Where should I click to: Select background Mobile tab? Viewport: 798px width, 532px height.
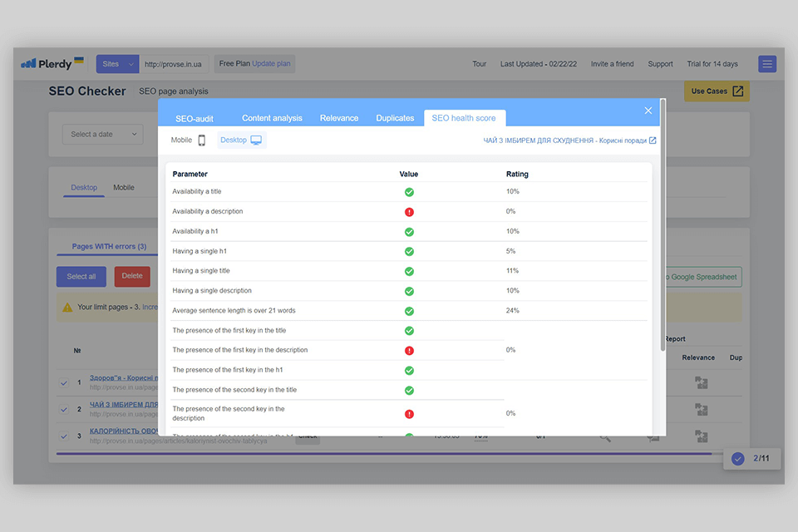[124, 187]
